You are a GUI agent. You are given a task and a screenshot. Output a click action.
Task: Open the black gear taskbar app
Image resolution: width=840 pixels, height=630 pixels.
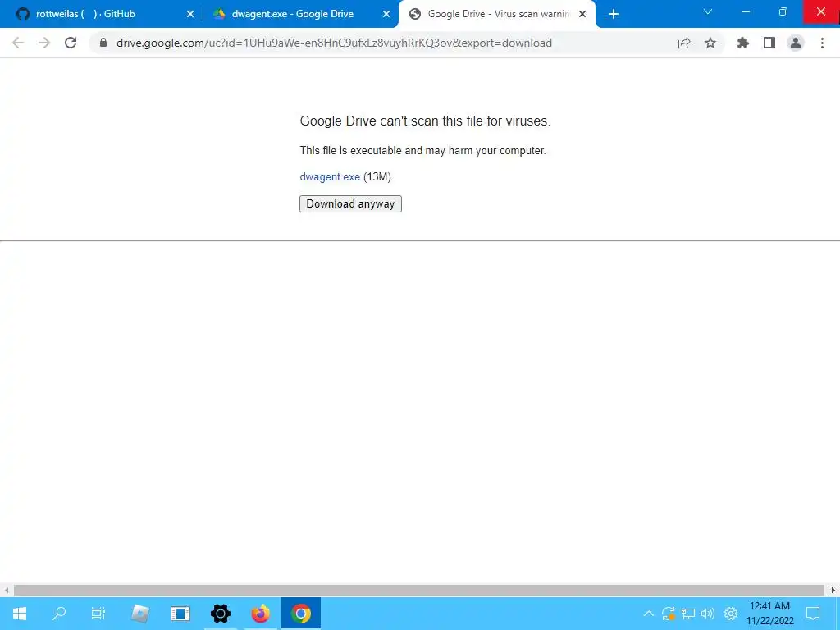pos(220,614)
